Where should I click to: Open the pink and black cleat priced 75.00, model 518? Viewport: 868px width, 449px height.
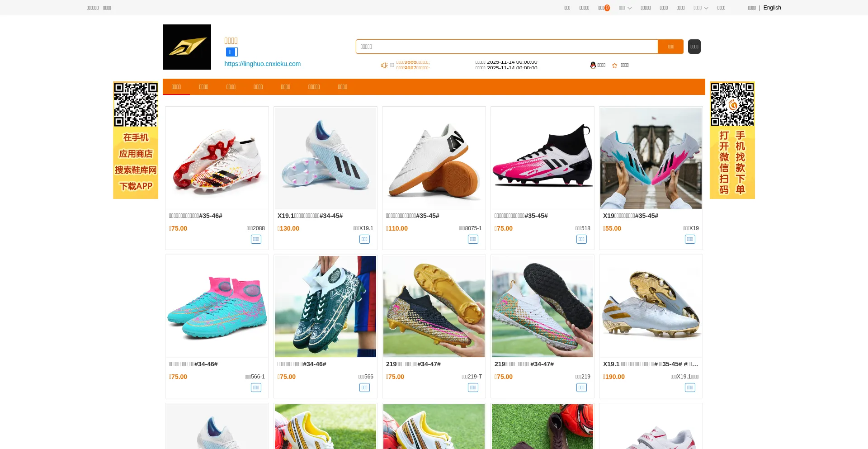542,158
